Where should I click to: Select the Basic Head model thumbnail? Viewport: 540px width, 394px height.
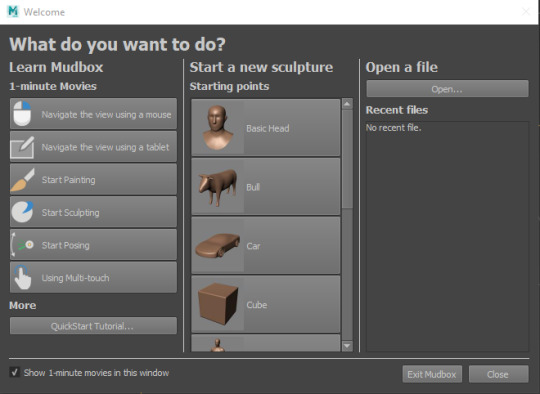coord(217,127)
